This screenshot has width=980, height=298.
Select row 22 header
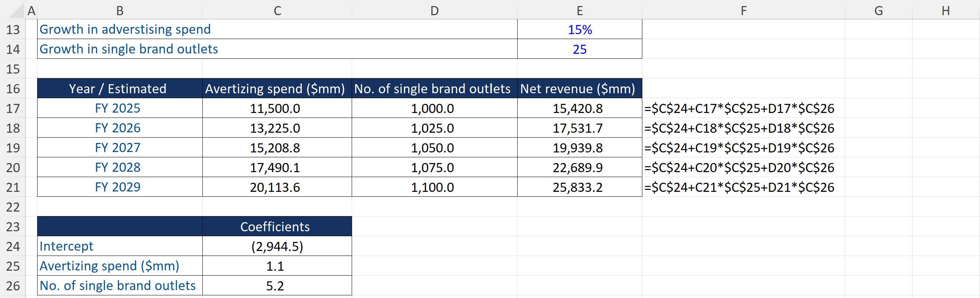pos(13,207)
